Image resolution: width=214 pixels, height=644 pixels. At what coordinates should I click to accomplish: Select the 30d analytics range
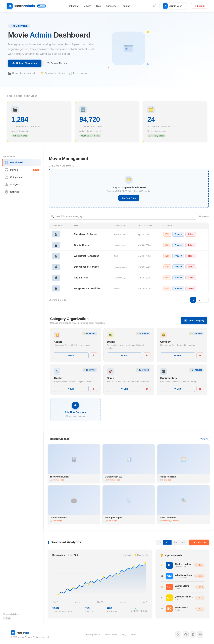(167, 543)
